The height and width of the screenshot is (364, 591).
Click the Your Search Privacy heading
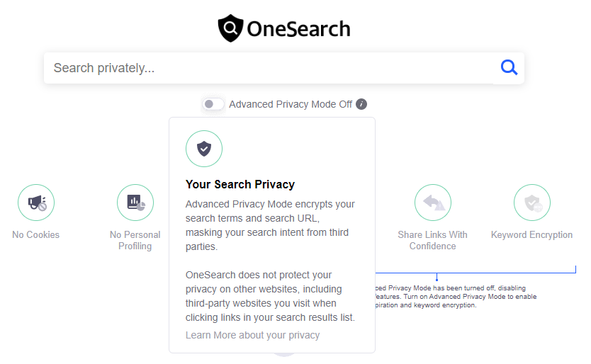pyautogui.click(x=240, y=184)
